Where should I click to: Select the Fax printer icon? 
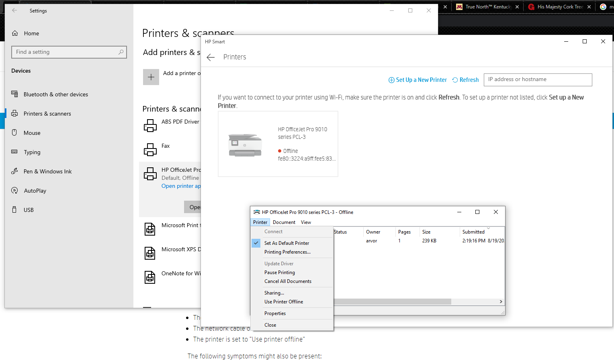pos(151,150)
